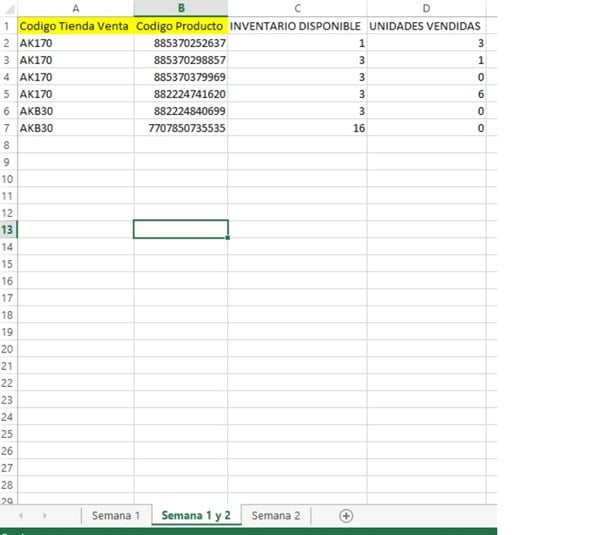Select cell with product code 882224840699

coord(181,111)
